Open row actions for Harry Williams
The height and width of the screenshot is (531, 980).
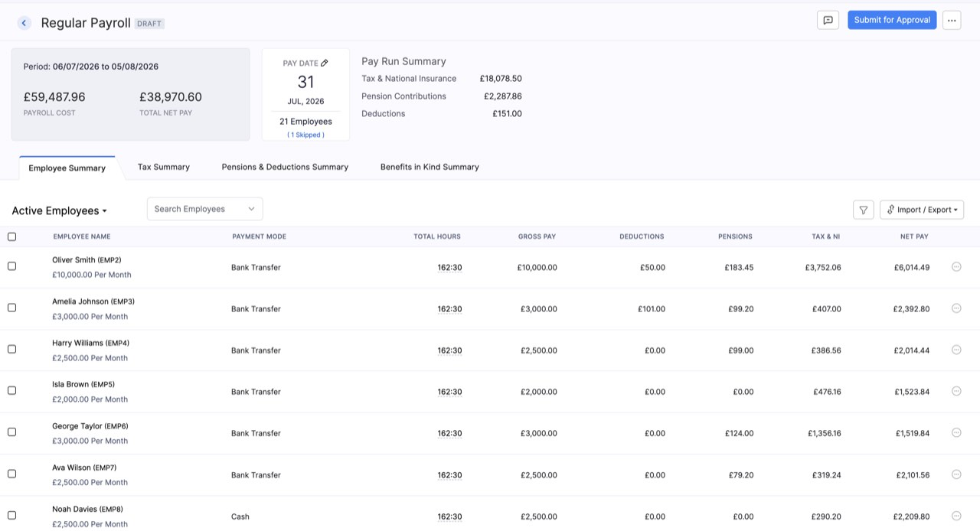click(956, 350)
